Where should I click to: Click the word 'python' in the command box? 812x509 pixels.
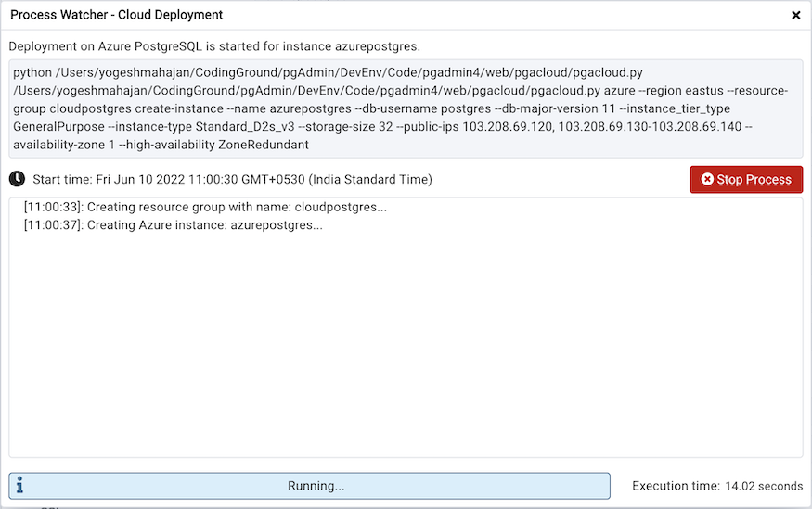pyautogui.click(x=32, y=72)
